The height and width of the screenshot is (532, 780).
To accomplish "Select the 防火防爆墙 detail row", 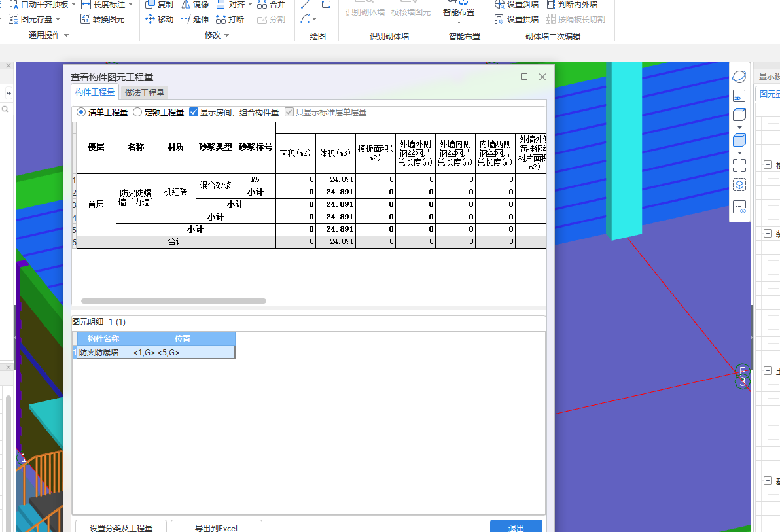I will (x=154, y=352).
